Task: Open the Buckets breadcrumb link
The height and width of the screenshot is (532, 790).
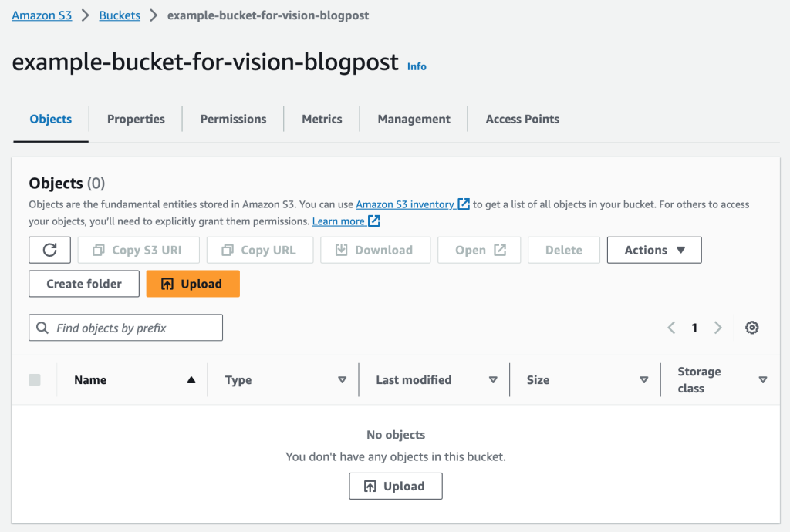Action: tap(120, 15)
